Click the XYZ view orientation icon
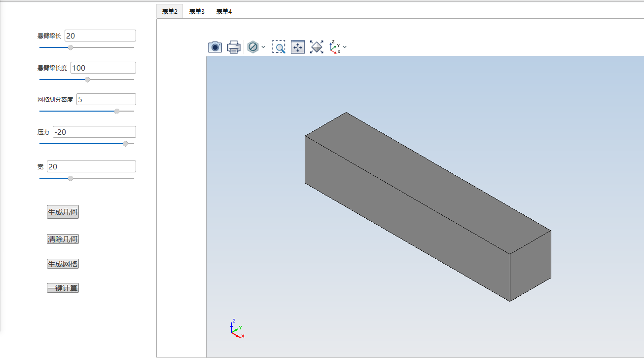 click(335, 47)
